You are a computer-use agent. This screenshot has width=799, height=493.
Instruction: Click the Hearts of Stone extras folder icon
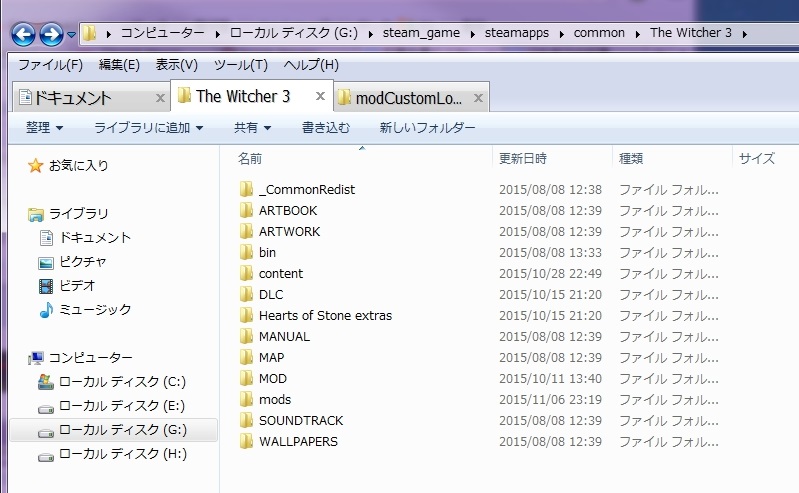click(246, 315)
